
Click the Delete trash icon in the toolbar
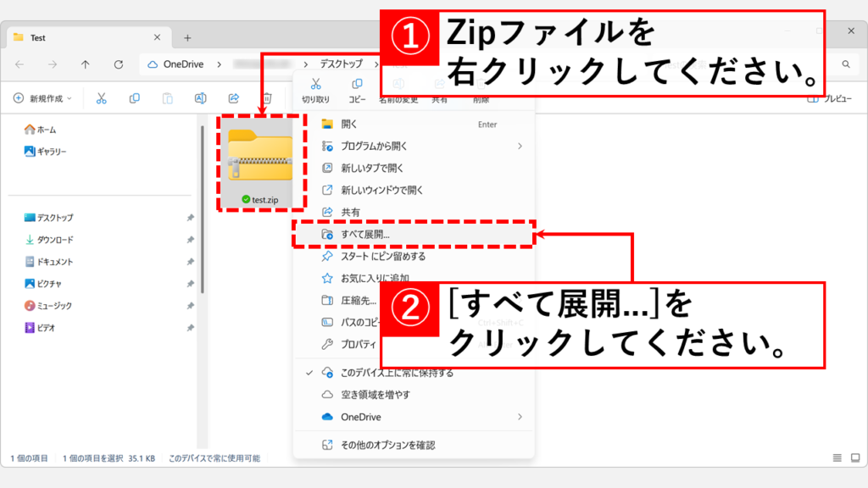[267, 98]
